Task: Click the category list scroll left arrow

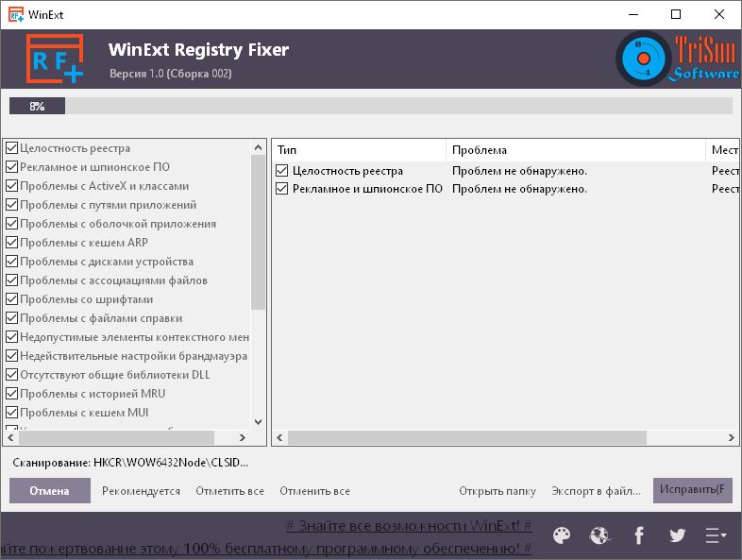Action: 11,437
